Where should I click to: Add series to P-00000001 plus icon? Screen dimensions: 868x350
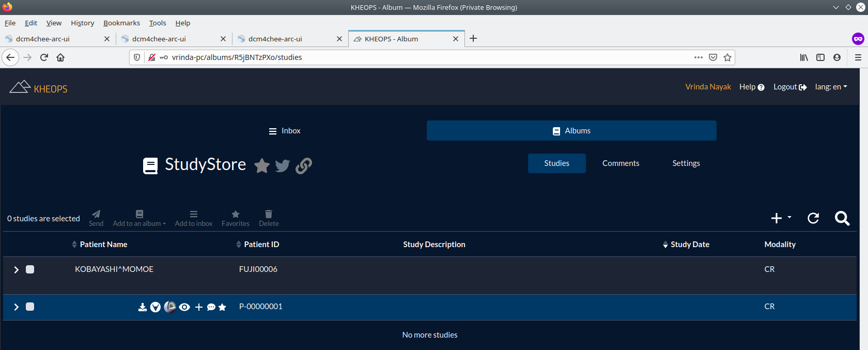click(x=199, y=307)
